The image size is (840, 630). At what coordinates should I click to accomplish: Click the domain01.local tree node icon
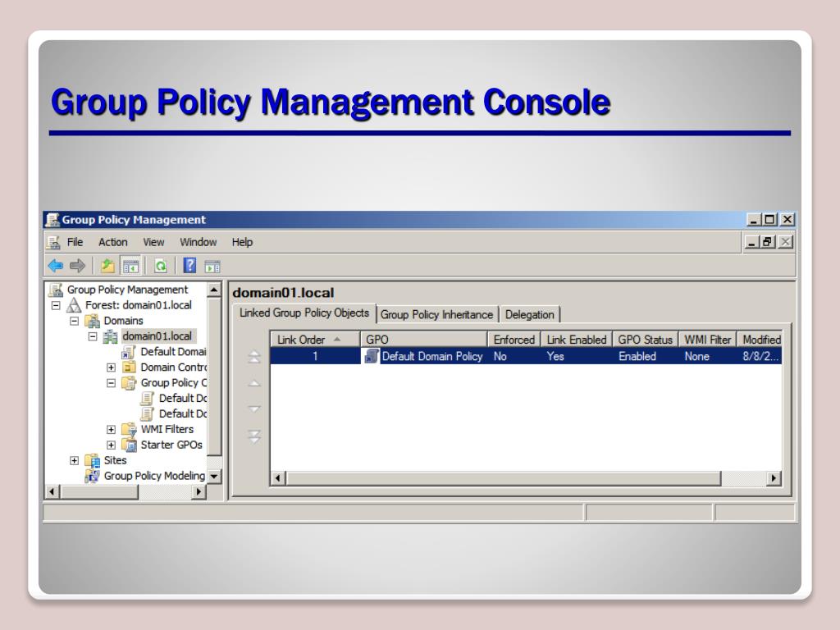click(111, 336)
